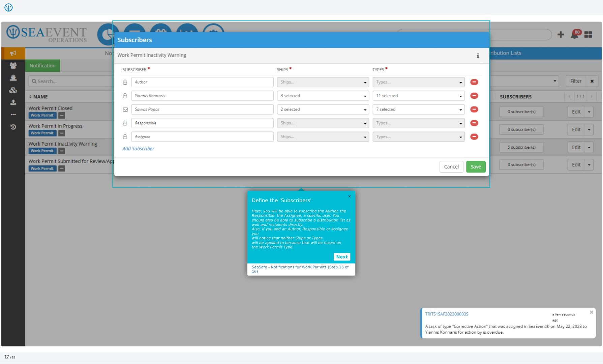Open Ships dropdown for Responsible row
Screen dimensions: 603x364
323,123
